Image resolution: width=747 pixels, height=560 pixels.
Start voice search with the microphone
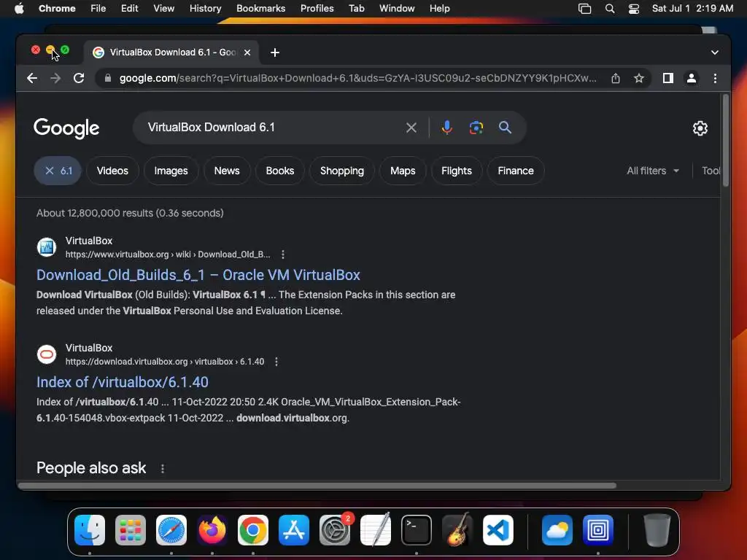pos(447,128)
